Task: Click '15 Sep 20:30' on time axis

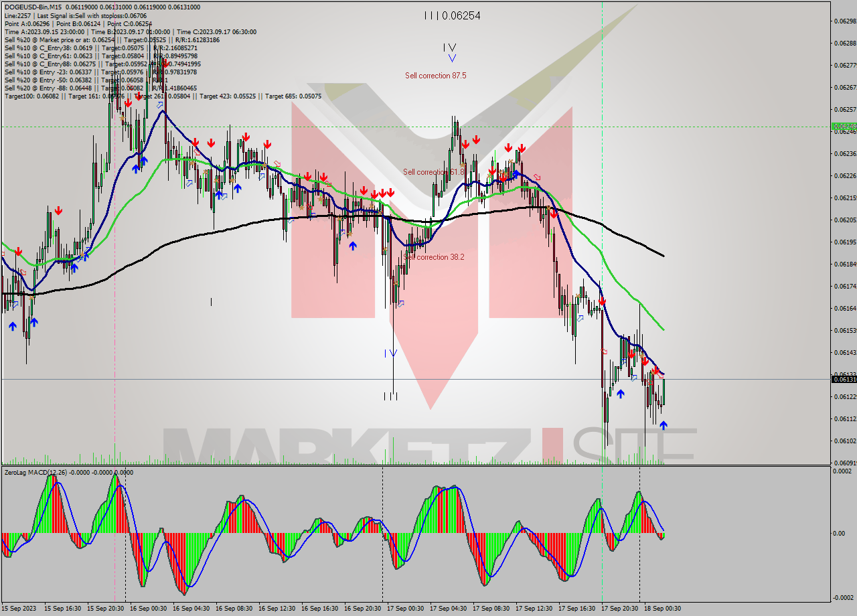Action: pyautogui.click(x=106, y=609)
